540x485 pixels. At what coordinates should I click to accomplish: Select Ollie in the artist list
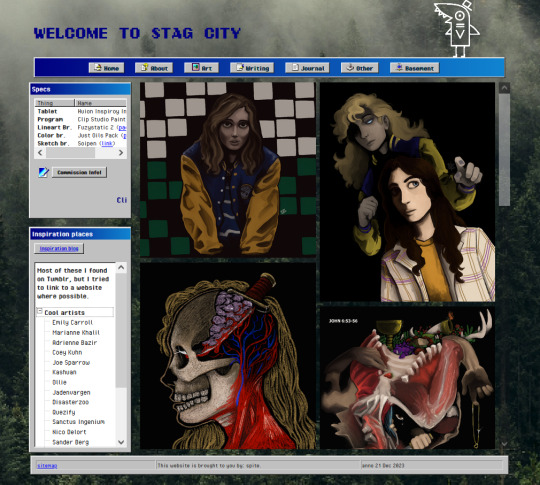(59, 382)
